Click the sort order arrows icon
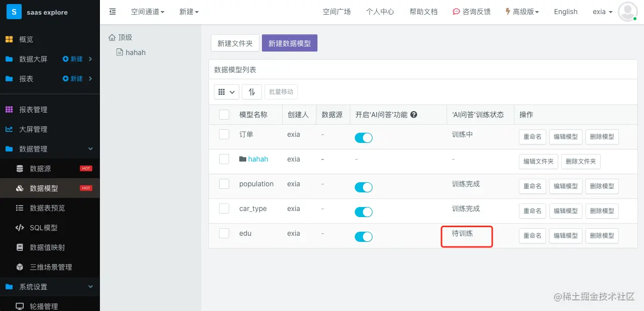The height and width of the screenshot is (311, 644). coord(251,92)
